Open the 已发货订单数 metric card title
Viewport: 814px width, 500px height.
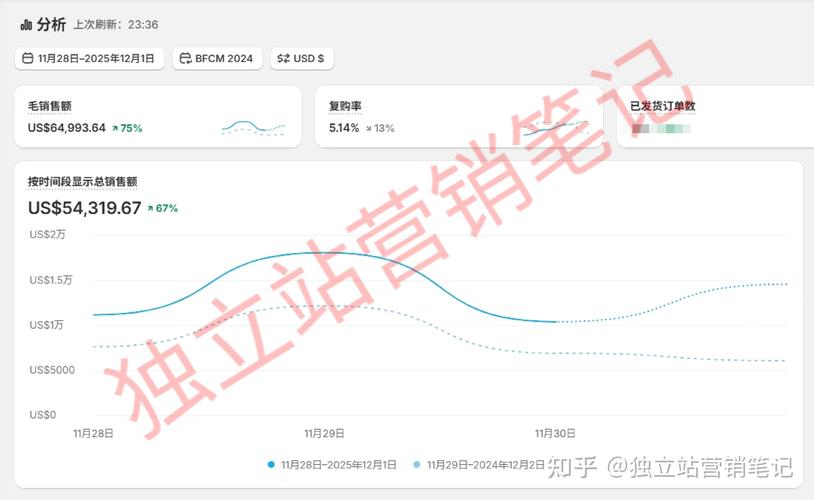(x=662, y=106)
